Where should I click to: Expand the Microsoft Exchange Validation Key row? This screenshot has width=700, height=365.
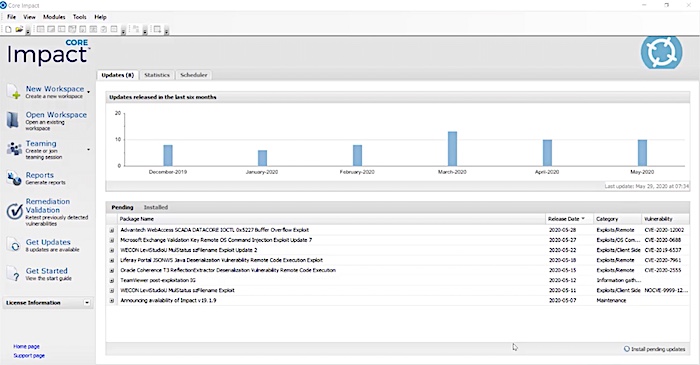(x=112, y=240)
